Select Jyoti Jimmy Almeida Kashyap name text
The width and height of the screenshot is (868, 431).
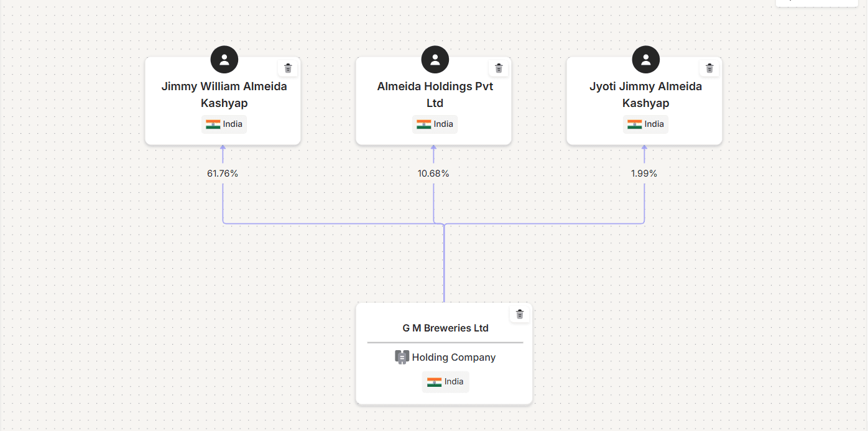click(646, 95)
